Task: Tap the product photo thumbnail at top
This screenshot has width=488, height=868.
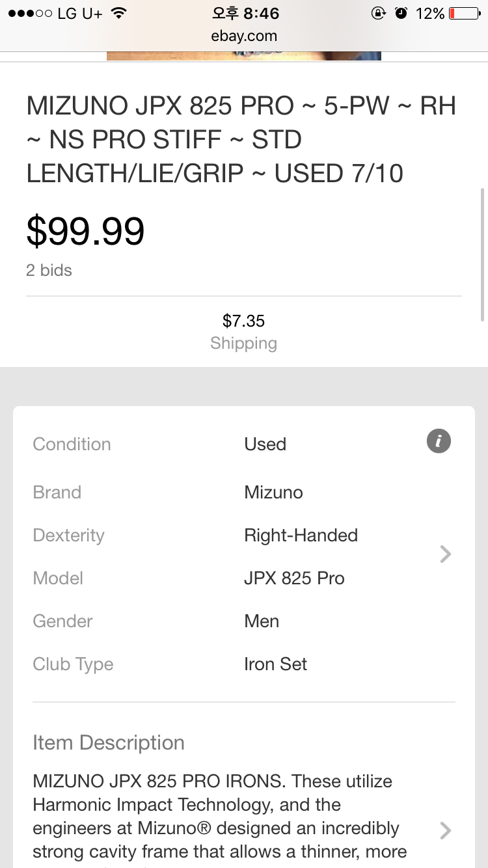Action: pos(243,57)
